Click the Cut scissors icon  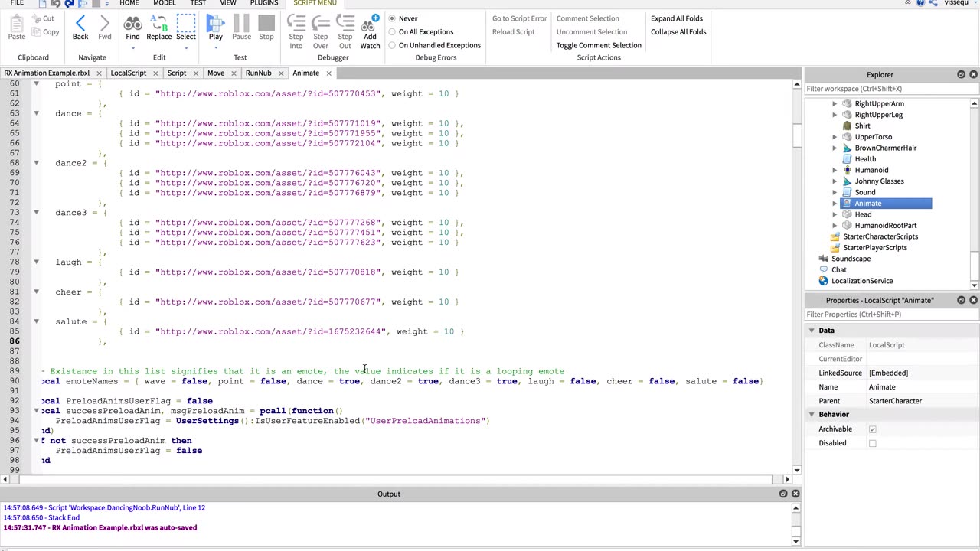[36, 18]
